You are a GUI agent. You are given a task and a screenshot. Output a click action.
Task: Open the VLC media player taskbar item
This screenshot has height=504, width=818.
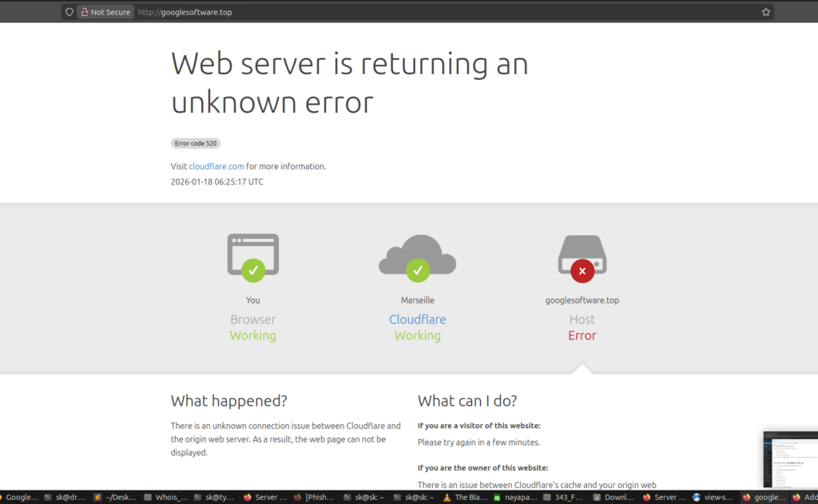[466, 496]
